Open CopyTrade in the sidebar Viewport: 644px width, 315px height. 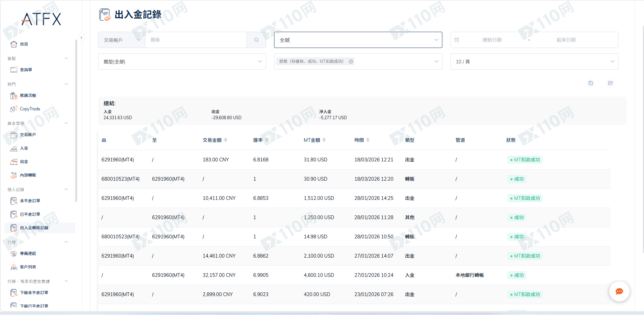[x=30, y=109]
